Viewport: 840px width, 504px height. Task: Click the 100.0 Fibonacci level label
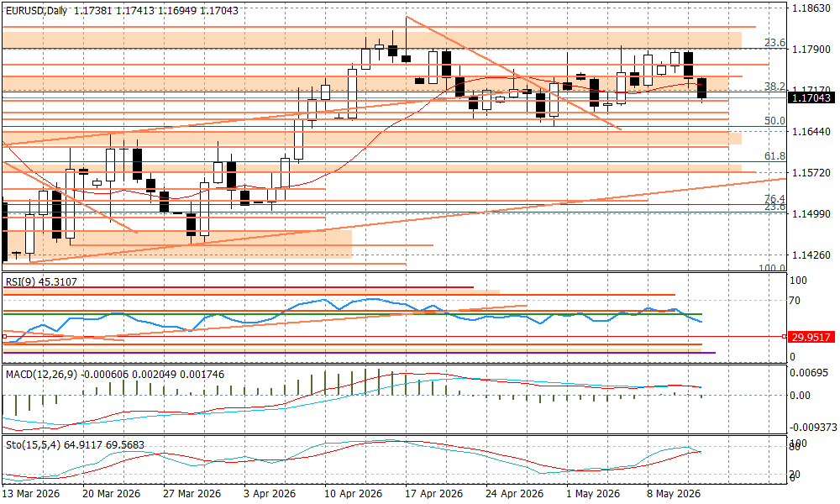[772, 268]
